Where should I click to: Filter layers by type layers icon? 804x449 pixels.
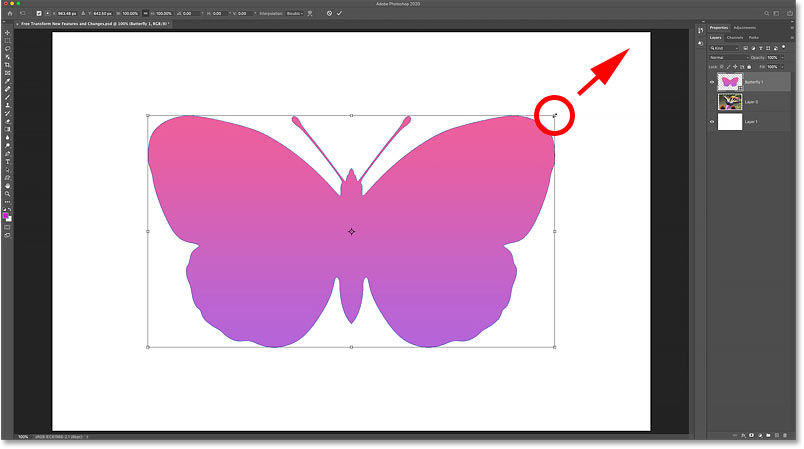tap(760, 48)
